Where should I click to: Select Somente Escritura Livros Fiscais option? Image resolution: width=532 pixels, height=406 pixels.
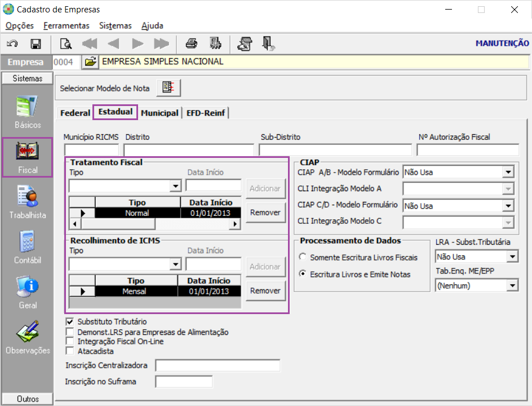pyautogui.click(x=303, y=257)
